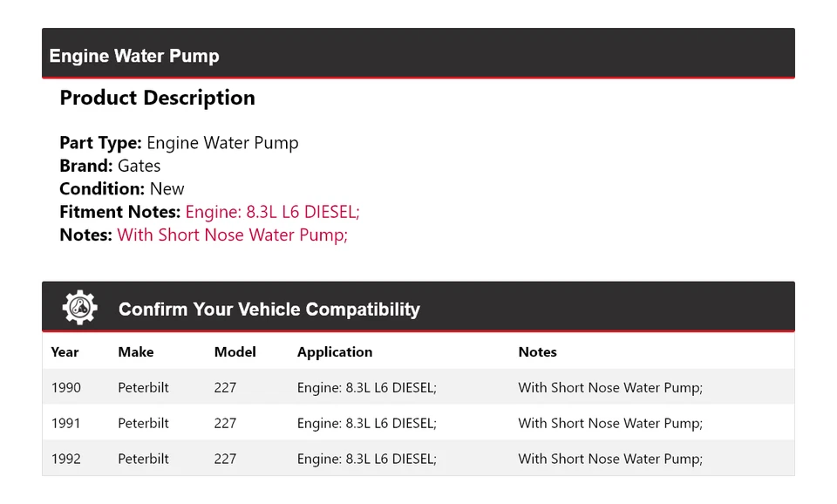Click the Notes column header
Image resolution: width=837 pixels, height=504 pixels.
point(537,352)
